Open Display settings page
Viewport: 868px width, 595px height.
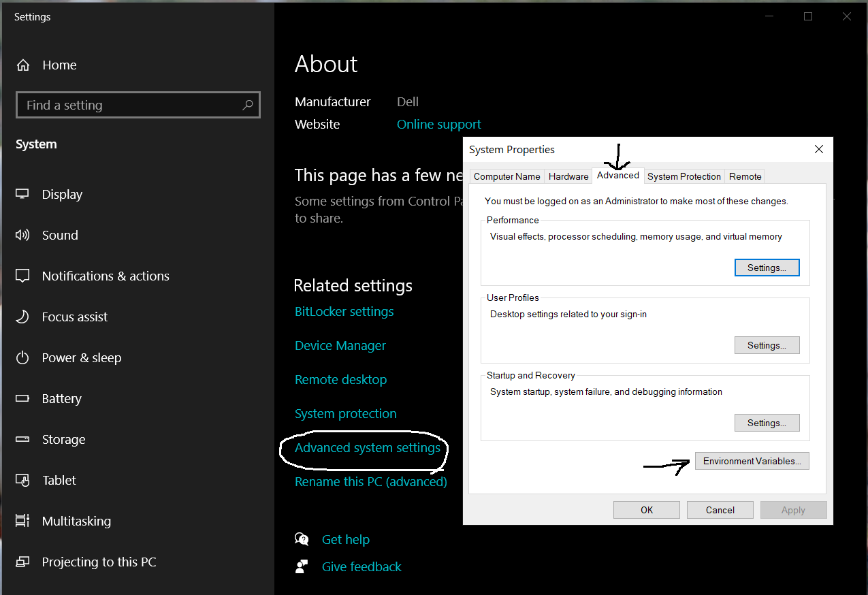[62, 194]
